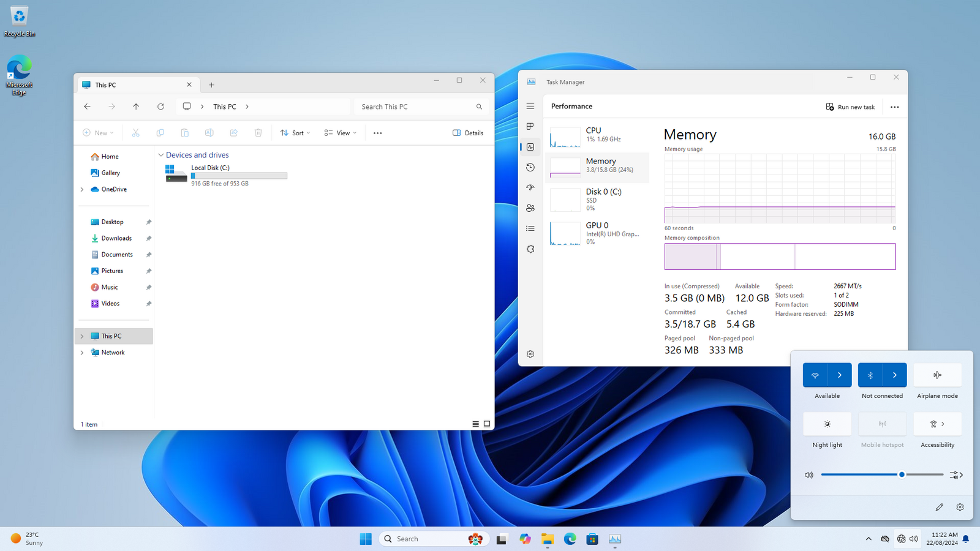Open Users icon in Task Manager sidebar
980x551 pixels.
530,208
